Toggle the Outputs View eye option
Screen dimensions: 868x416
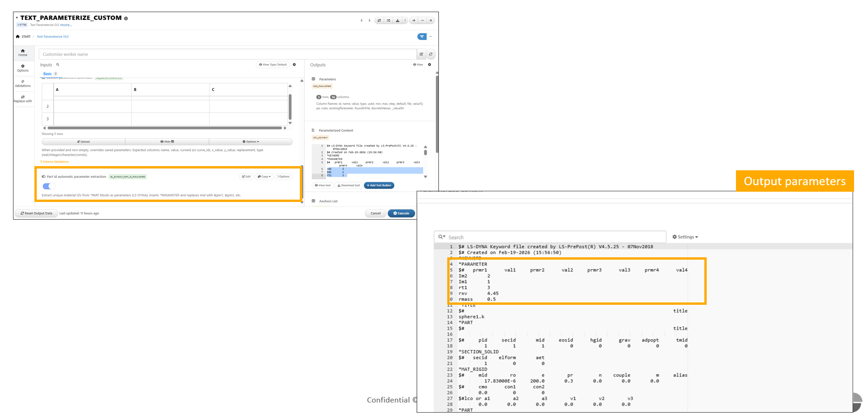pyautogui.click(x=418, y=65)
